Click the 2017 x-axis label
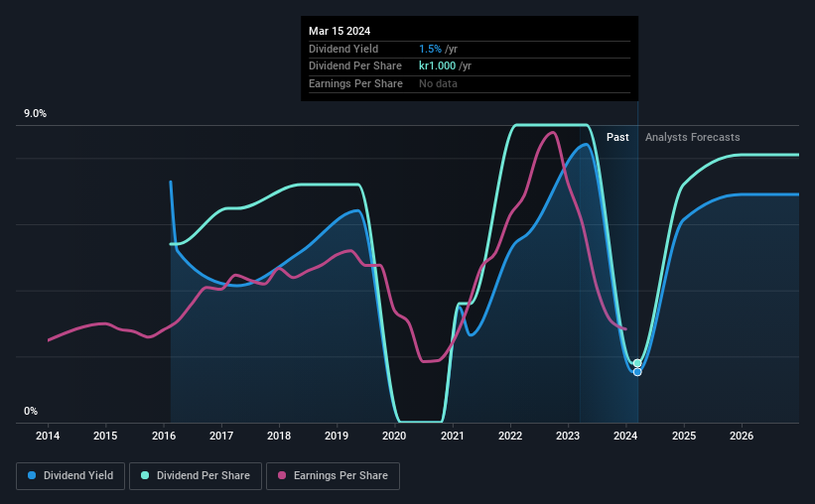 221,436
